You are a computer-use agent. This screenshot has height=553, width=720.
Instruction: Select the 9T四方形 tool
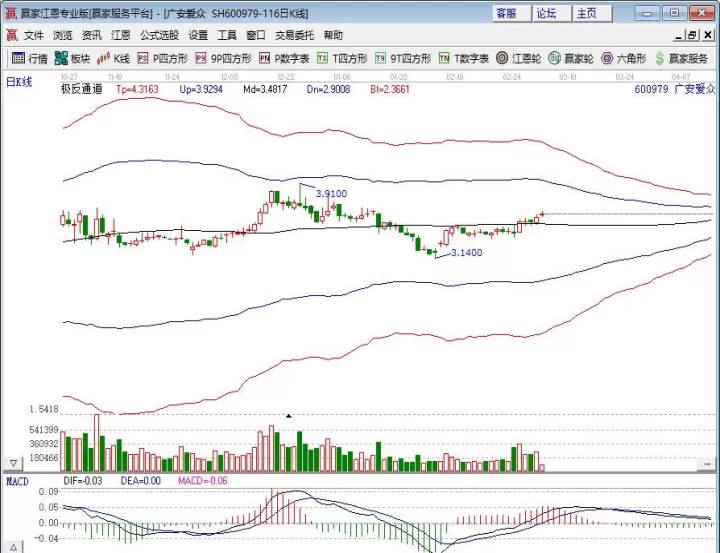[x=403, y=58]
